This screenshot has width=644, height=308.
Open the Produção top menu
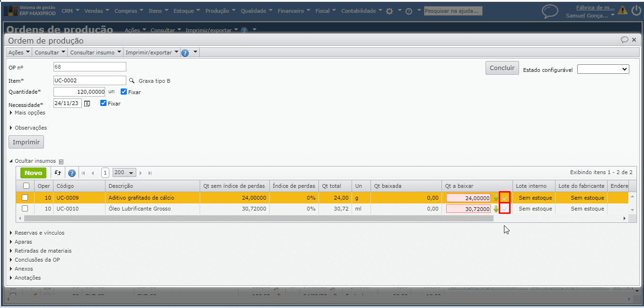tap(221, 11)
